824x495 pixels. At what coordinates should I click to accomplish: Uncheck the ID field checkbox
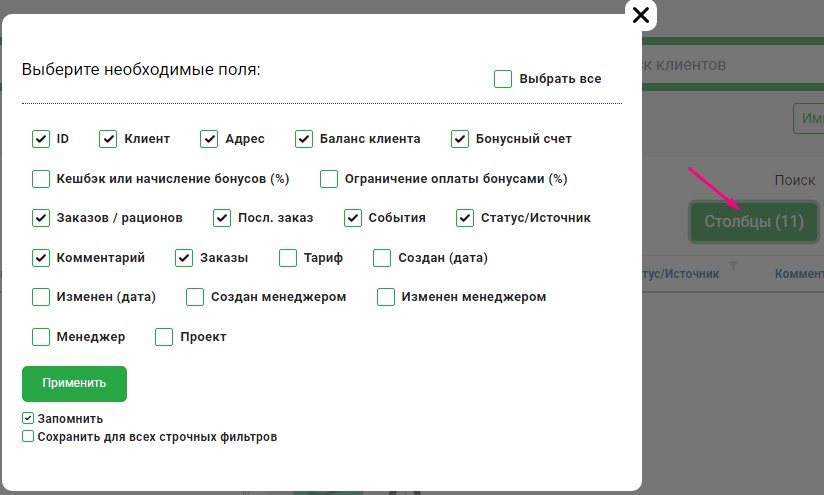point(41,139)
